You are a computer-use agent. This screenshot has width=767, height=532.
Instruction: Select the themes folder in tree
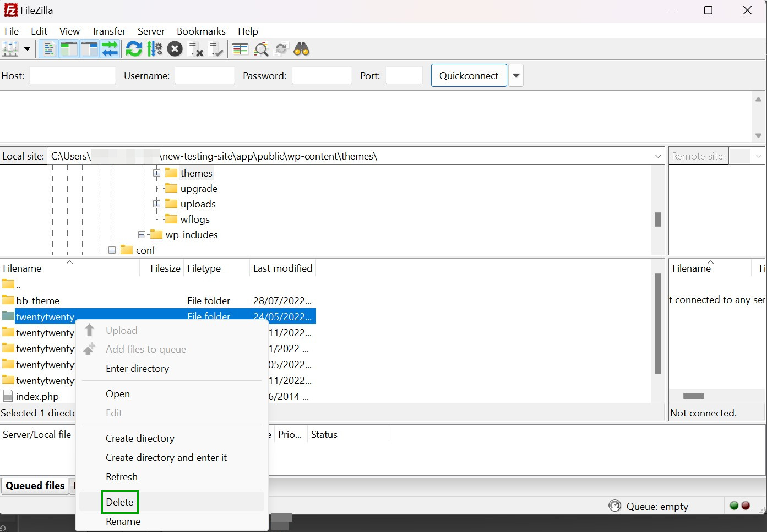(196, 173)
